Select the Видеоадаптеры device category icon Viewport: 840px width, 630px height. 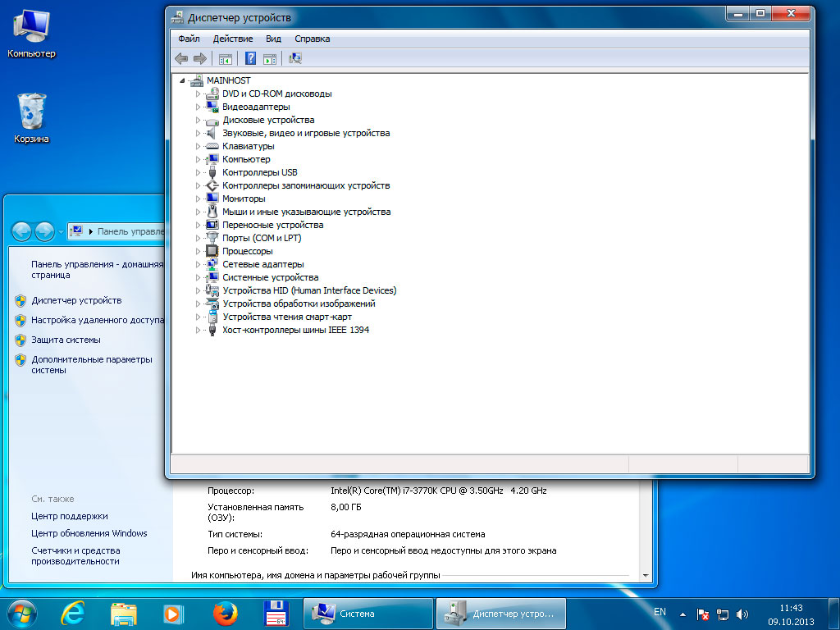[x=212, y=107]
